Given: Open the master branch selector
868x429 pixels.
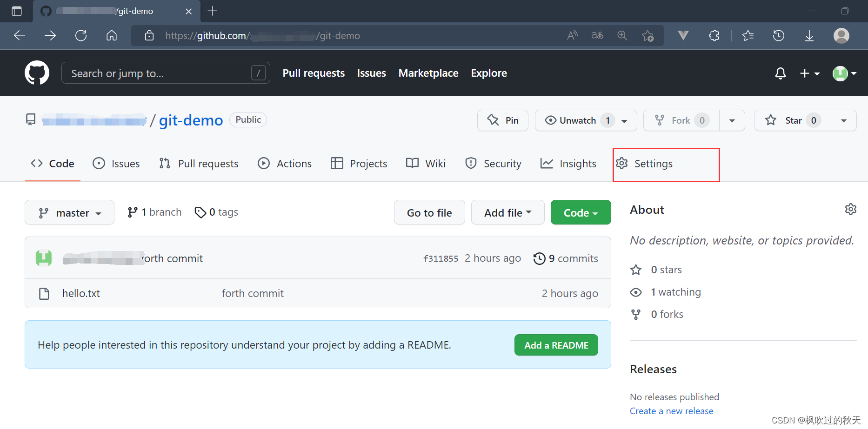Looking at the screenshot, I should coord(69,212).
